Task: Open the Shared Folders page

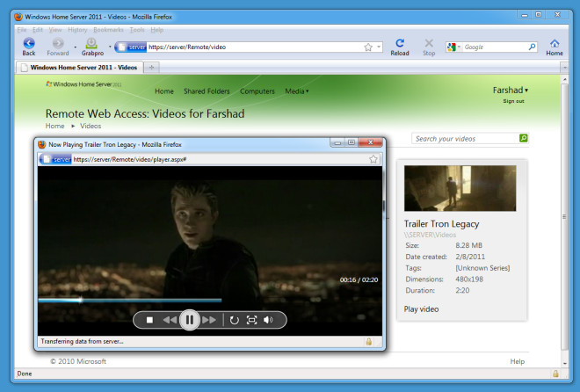Action: [x=207, y=91]
